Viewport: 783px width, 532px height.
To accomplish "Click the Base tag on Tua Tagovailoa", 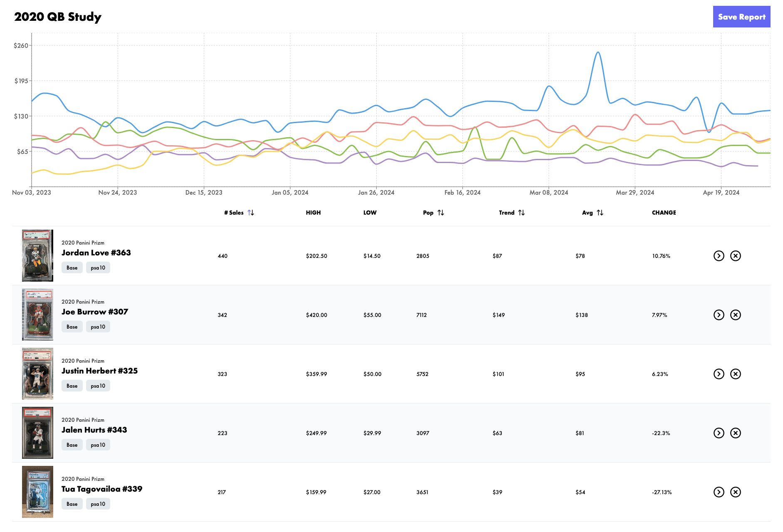I will [x=72, y=504].
